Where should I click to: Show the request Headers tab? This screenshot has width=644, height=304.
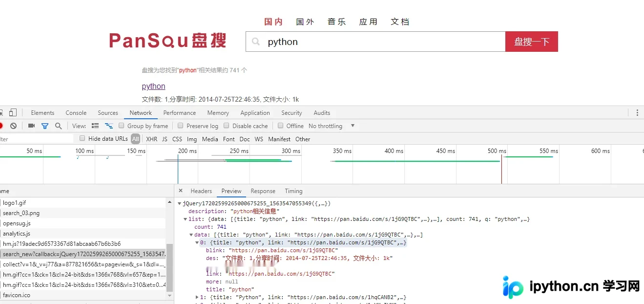tap(201, 191)
